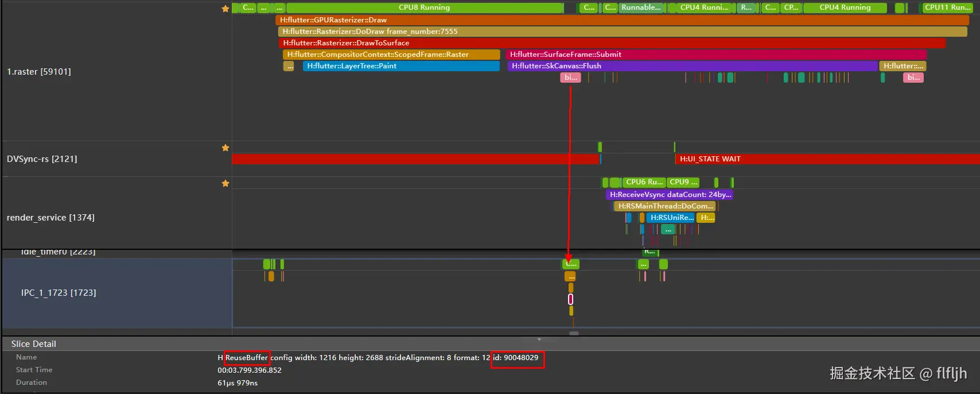Select the H:flutter::LayerTree::Paint slice

coord(401,66)
